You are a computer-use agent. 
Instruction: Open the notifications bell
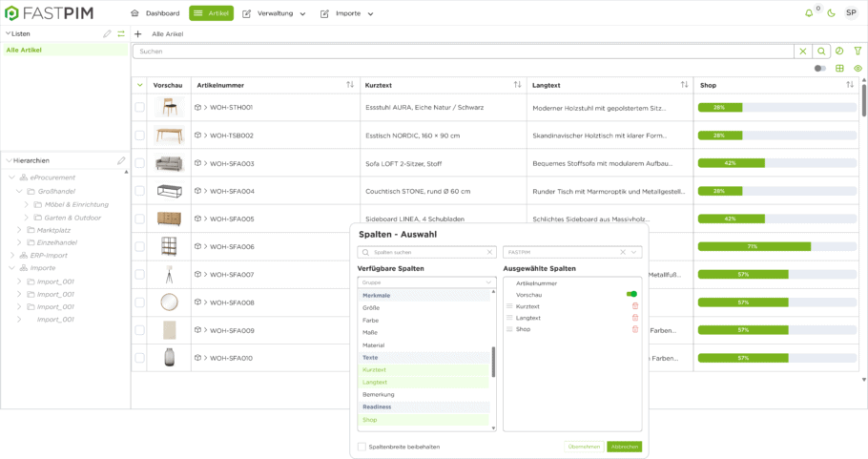tap(809, 13)
